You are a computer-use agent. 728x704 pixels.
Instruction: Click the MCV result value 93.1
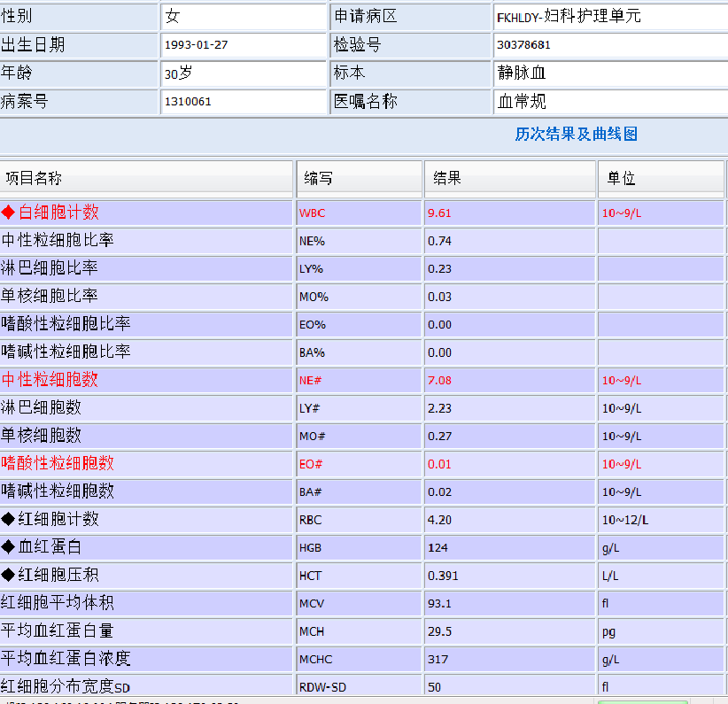(509, 604)
